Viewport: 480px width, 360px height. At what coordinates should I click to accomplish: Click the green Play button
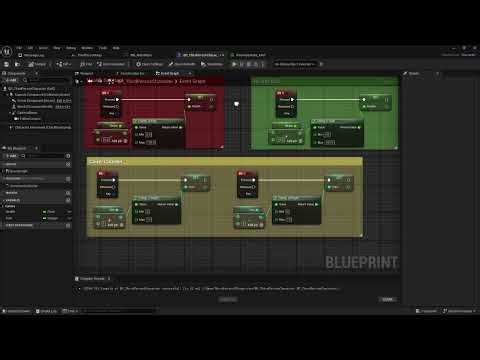(x=234, y=64)
